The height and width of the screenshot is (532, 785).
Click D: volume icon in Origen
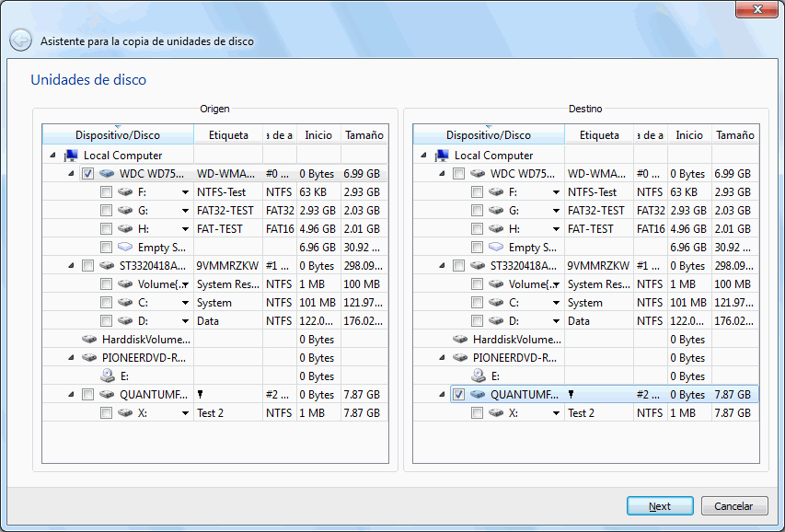pyautogui.click(x=125, y=320)
